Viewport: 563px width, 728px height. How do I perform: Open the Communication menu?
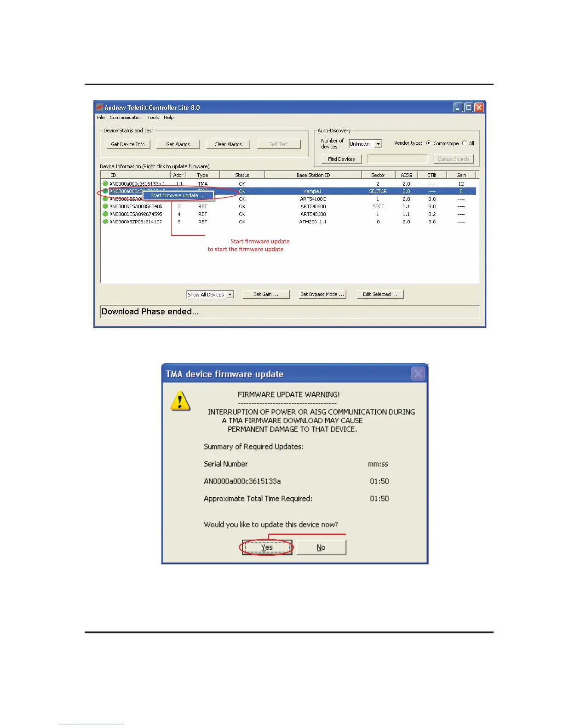[126, 118]
